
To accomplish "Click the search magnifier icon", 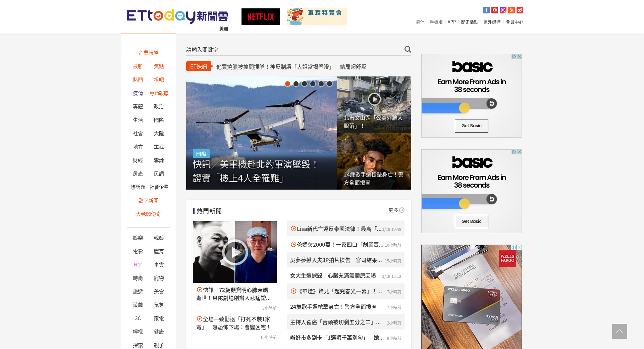I will point(408,49).
